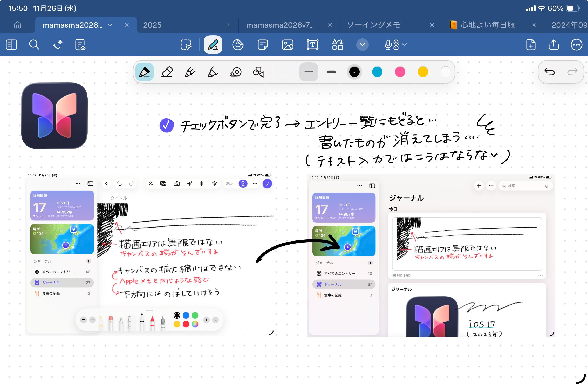Select the thinnest stroke width
This screenshot has height=386, width=588.
click(x=286, y=72)
